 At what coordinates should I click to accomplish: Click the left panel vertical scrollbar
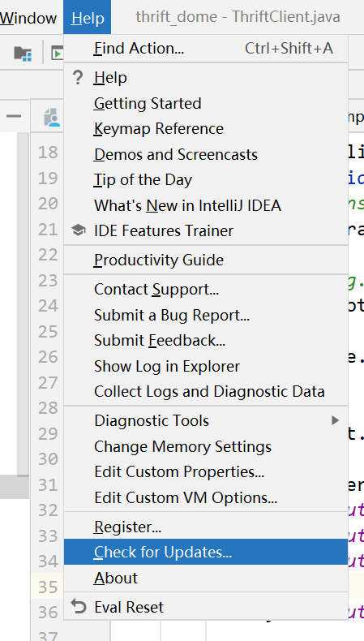tap(24, 303)
